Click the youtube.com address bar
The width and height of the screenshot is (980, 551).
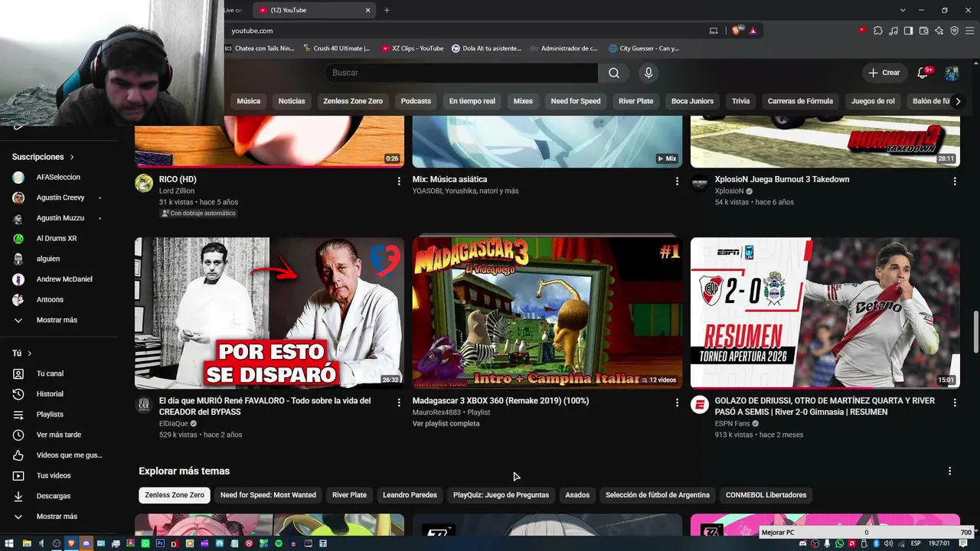coord(467,31)
